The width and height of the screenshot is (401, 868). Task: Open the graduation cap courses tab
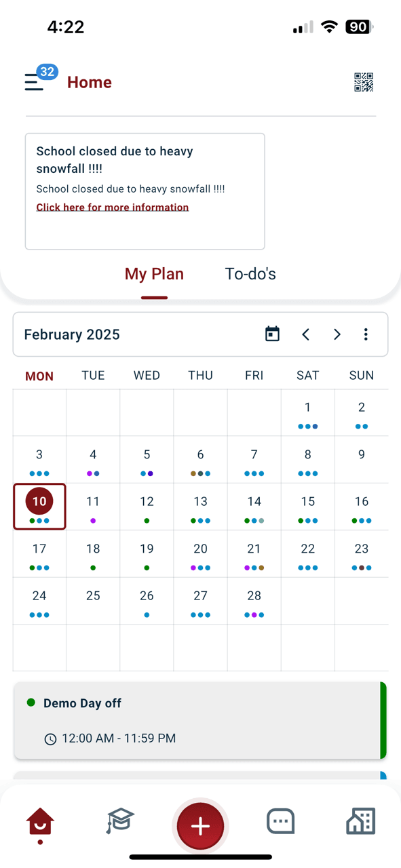click(x=120, y=821)
